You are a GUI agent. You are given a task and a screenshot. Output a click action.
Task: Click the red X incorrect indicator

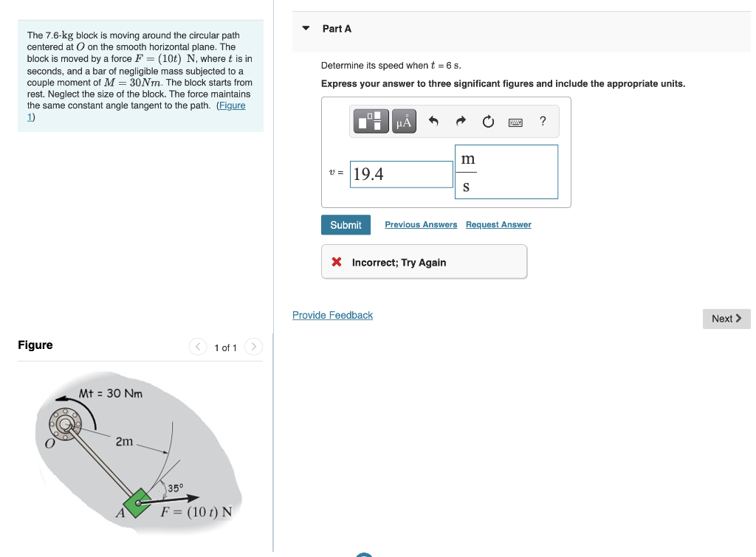pyautogui.click(x=338, y=261)
